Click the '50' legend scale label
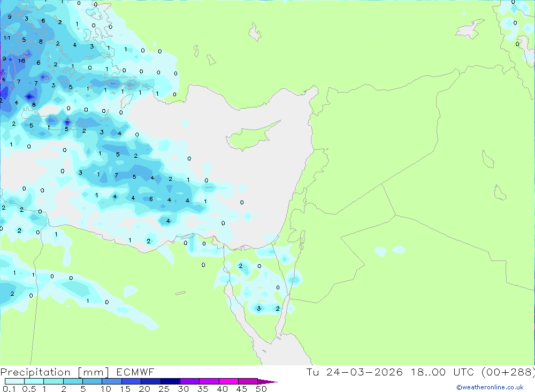 261,389
